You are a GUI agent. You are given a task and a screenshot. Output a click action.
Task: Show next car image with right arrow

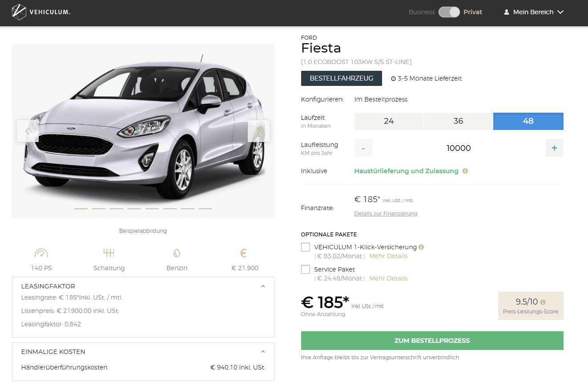[x=258, y=131]
